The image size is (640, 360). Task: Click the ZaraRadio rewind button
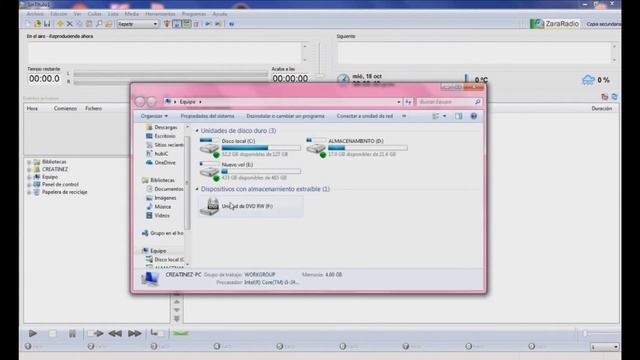coord(115,333)
